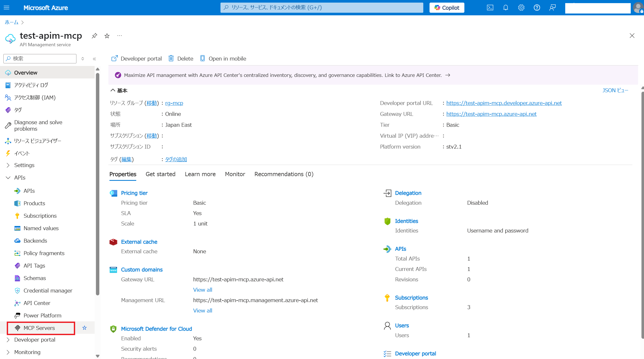The image size is (644, 359).
Task: Open the portal hamburger menu
Action: click(x=7, y=8)
